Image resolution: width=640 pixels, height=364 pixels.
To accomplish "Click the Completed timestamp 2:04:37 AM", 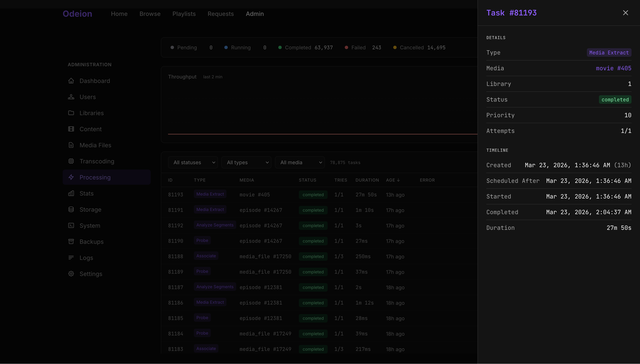I will pyautogui.click(x=589, y=212).
